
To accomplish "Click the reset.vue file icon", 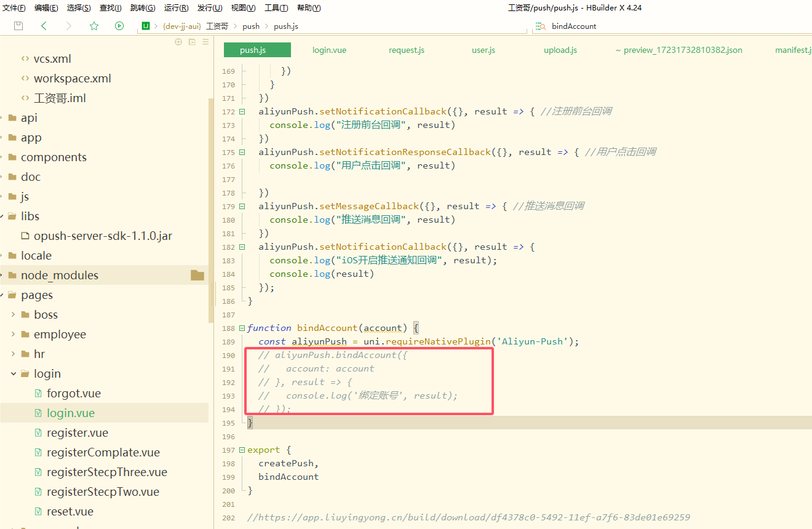I will [38, 512].
